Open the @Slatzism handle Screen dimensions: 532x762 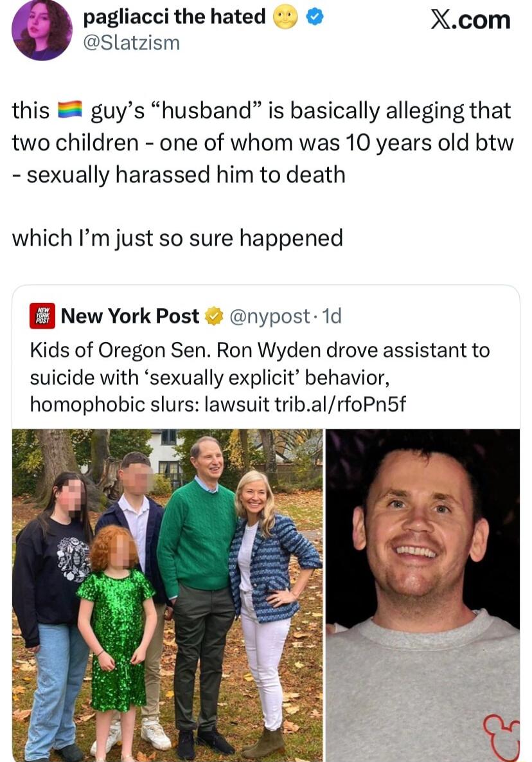[132, 43]
